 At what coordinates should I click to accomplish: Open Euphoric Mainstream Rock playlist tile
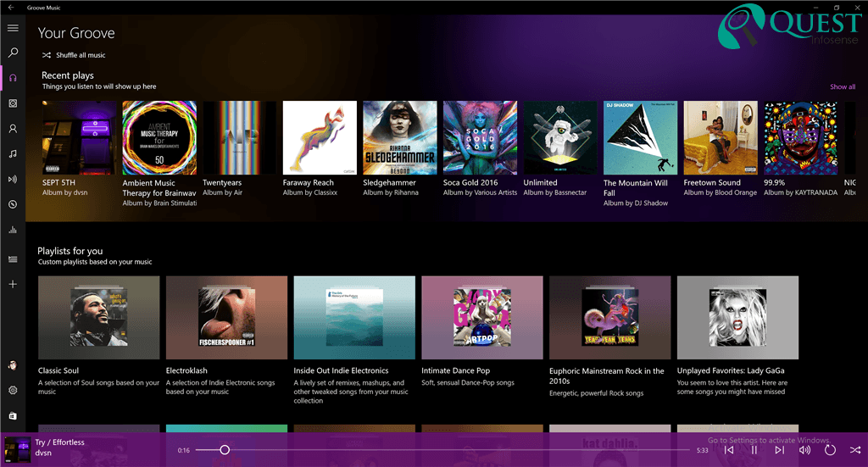pyautogui.click(x=610, y=318)
